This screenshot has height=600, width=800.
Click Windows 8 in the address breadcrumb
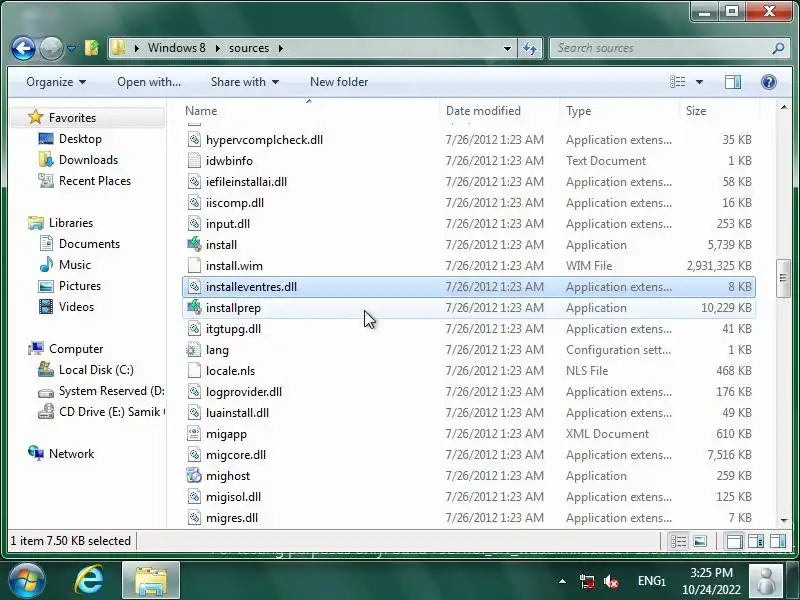(x=177, y=48)
